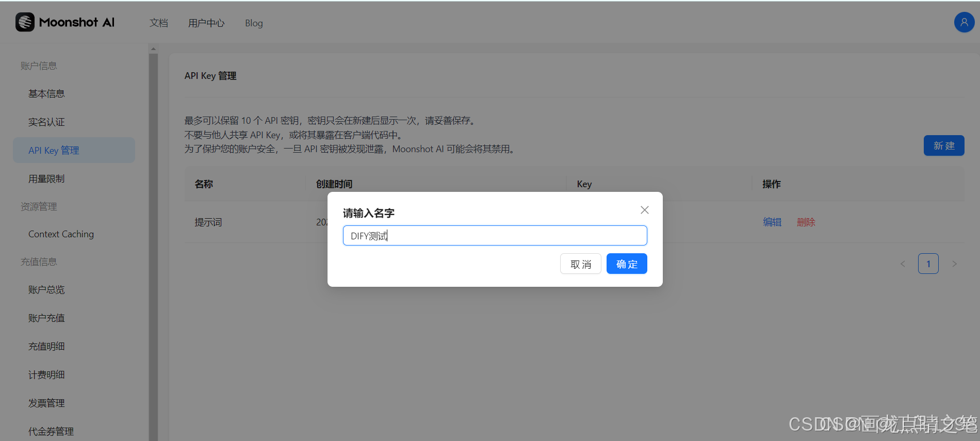
Task: Open the Blog menu item
Action: [x=254, y=23]
